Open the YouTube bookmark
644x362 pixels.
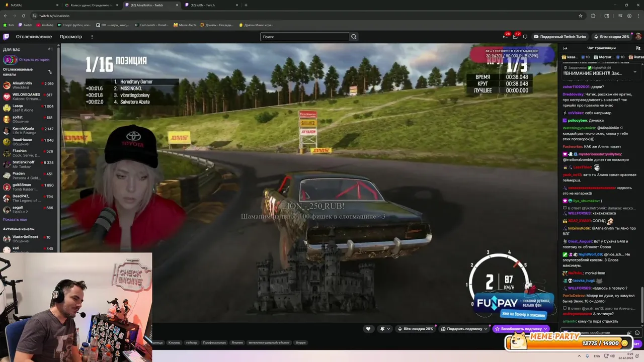click(44, 25)
